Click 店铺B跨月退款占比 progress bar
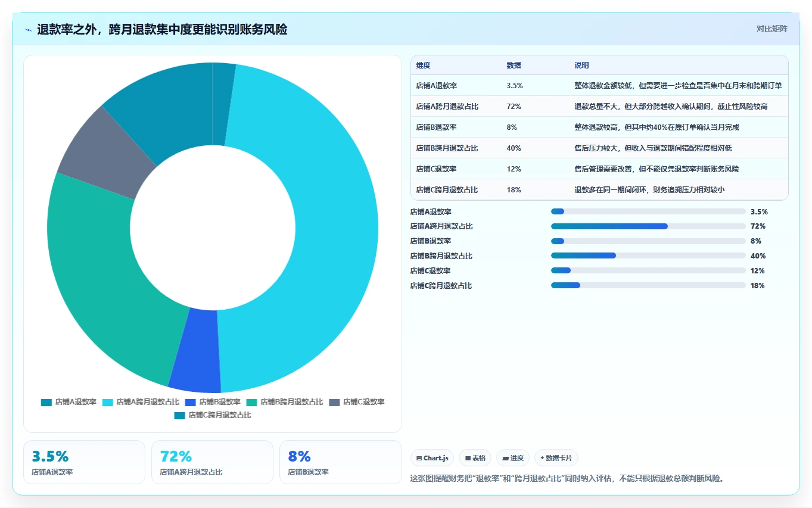This screenshot has height=508, width=812. pyautogui.click(x=648, y=256)
